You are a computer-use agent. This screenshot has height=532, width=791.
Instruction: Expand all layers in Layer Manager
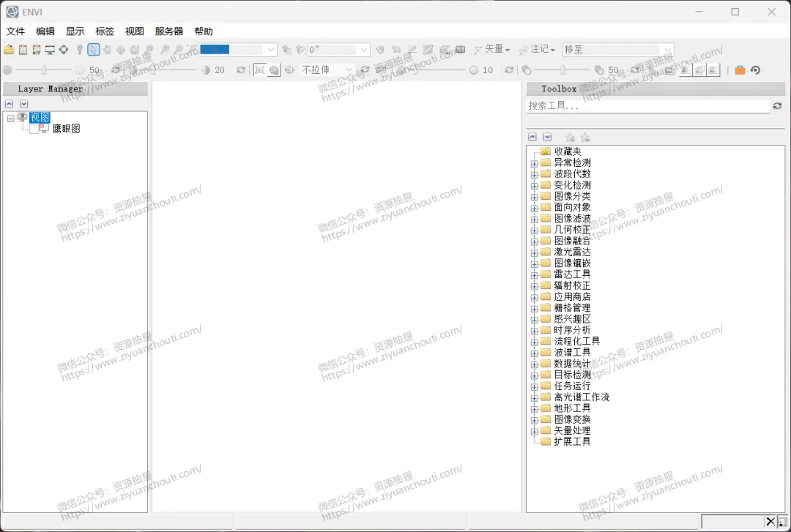click(23, 104)
